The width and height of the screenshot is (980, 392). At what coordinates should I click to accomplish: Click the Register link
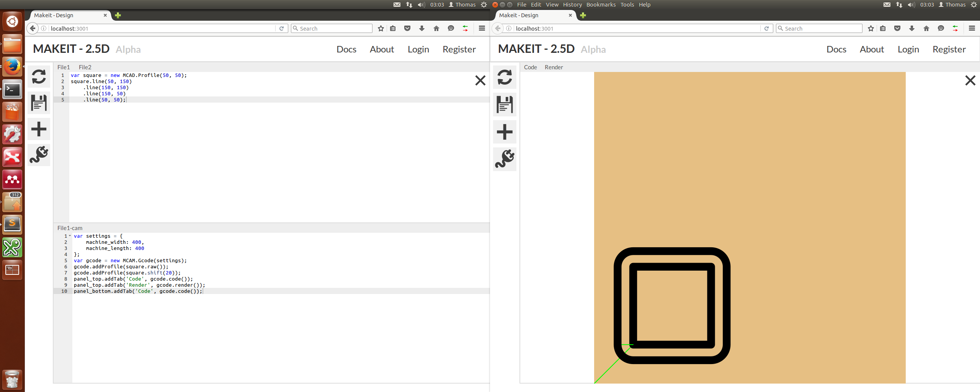pos(459,49)
